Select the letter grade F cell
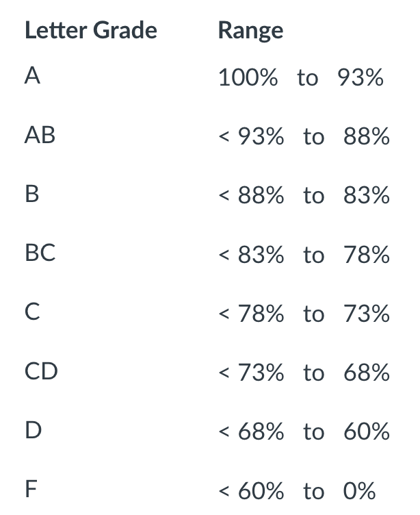The width and height of the screenshot is (420, 515). click(x=31, y=490)
